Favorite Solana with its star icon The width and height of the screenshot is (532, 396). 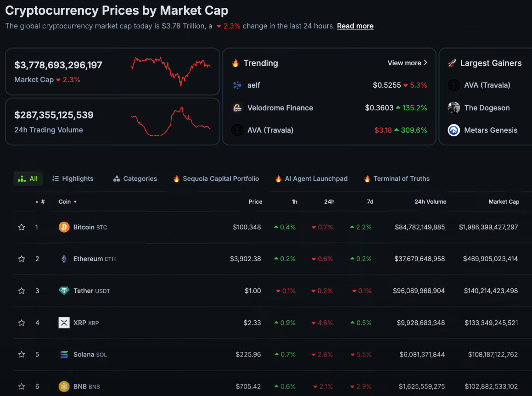(x=22, y=355)
